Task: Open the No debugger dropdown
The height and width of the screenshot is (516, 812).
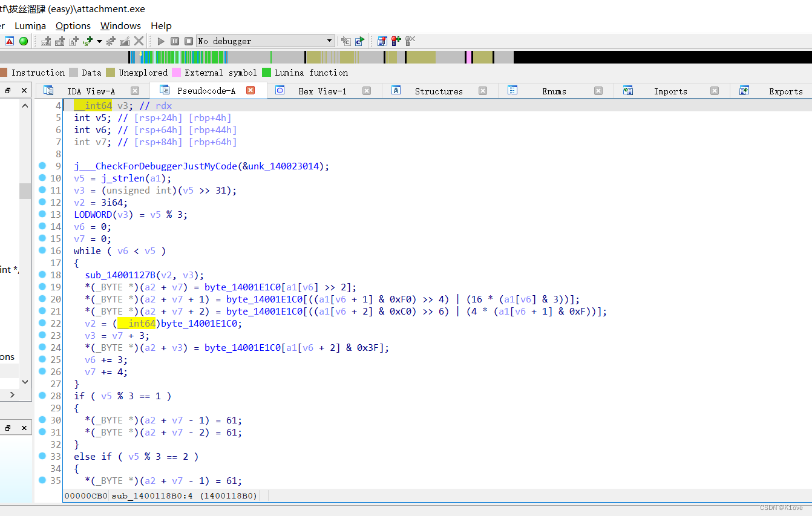Action: pyautogui.click(x=265, y=41)
